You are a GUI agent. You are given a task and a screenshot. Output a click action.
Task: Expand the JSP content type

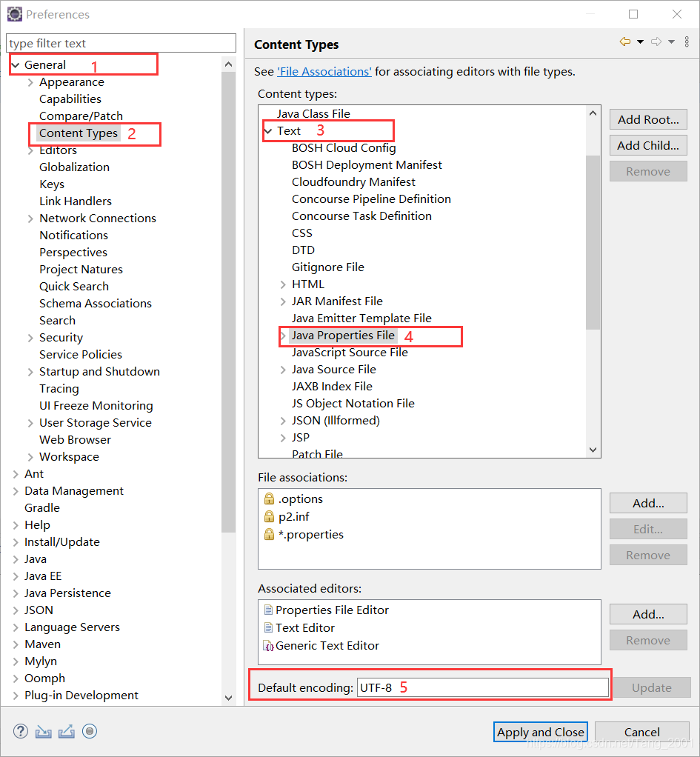pyautogui.click(x=283, y=438)
